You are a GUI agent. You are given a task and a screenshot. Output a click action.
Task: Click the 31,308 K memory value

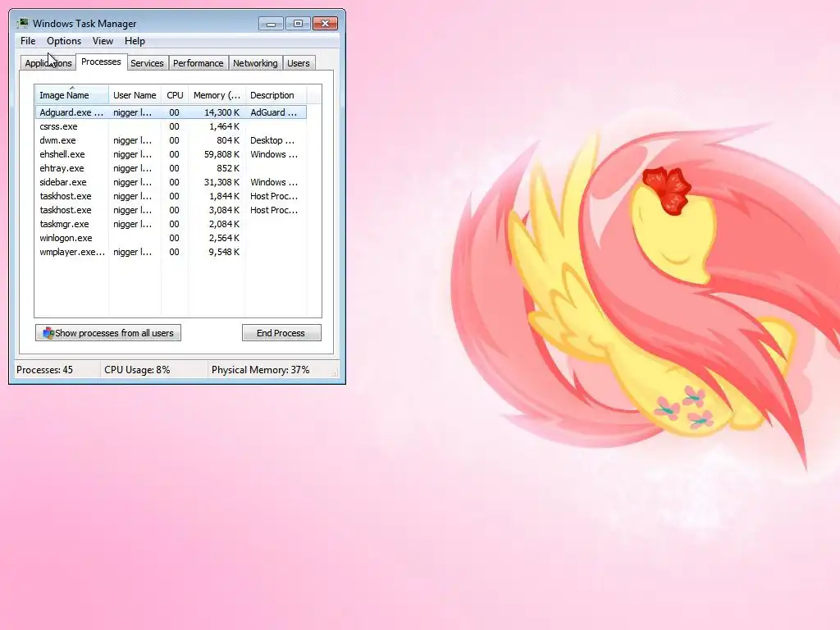[x=221, y=182]
